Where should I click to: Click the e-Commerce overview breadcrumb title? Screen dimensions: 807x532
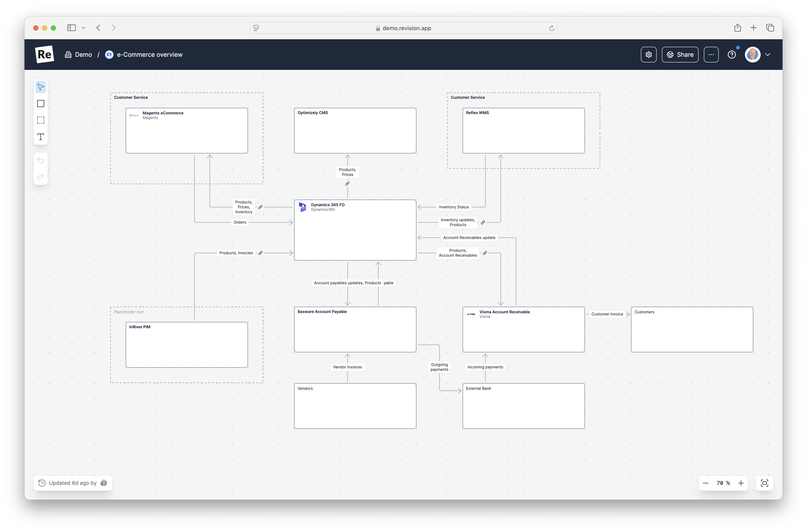pyautogui.click(x=149, y=54)
